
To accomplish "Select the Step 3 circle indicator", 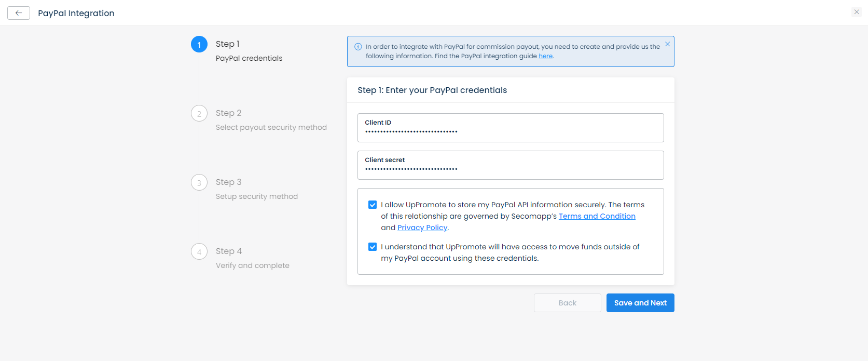I will 199,182.
